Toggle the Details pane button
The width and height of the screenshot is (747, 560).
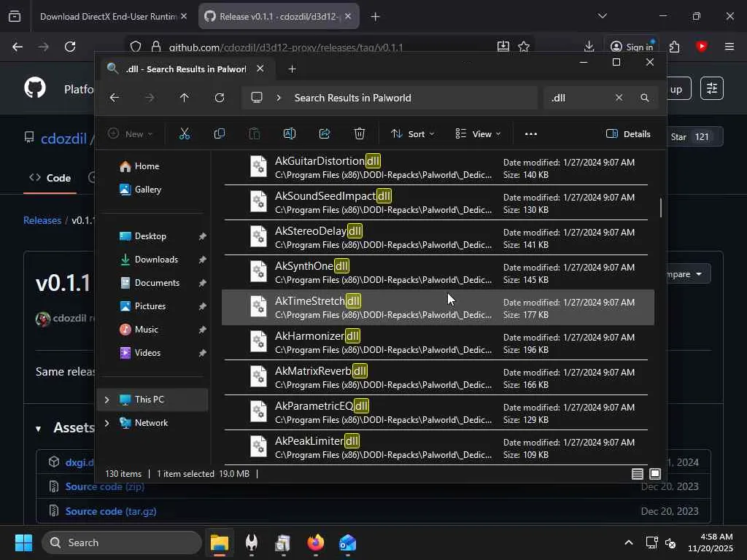point(628,134)
